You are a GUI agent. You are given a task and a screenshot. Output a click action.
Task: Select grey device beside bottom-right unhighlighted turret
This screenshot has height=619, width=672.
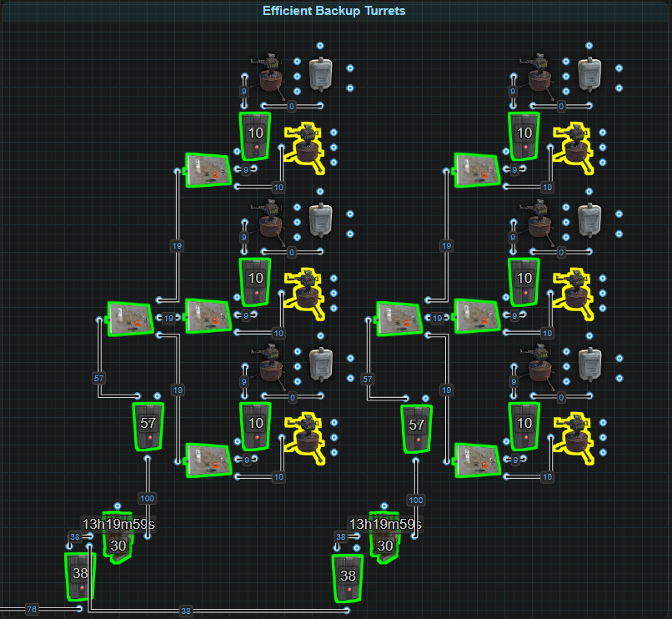[590, 365]
